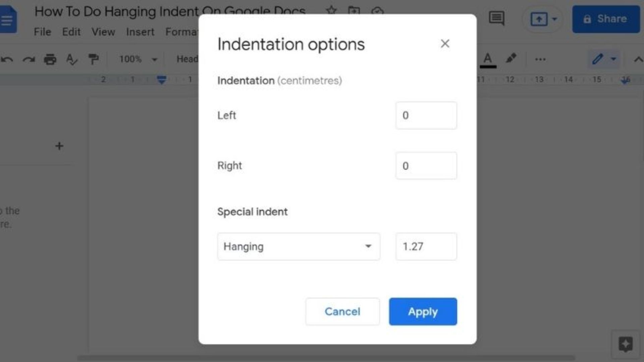Open the 100% zoom dropdown
This screenshot has width=644, height=362.
coord(138,59)
